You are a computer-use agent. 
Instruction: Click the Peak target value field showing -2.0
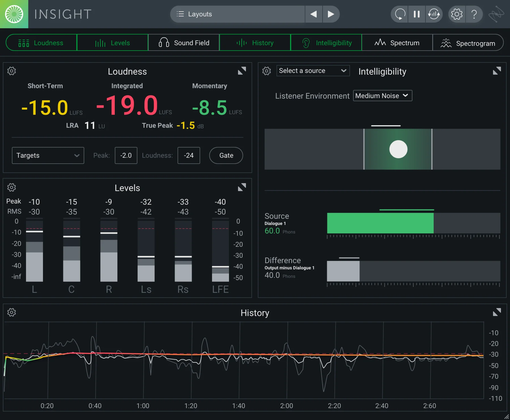point(126,155)
